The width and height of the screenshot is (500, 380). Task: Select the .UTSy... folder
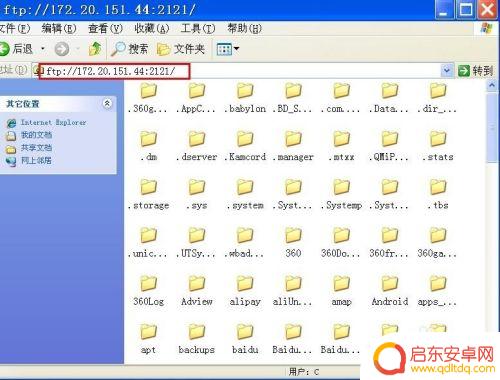click(x=196, y=243)
